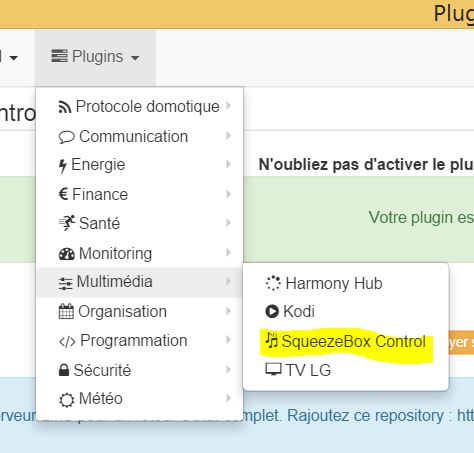Select the Multimédia menu entry
The image size is (474, 453).
pyautogui.click(x=139, y=282)
